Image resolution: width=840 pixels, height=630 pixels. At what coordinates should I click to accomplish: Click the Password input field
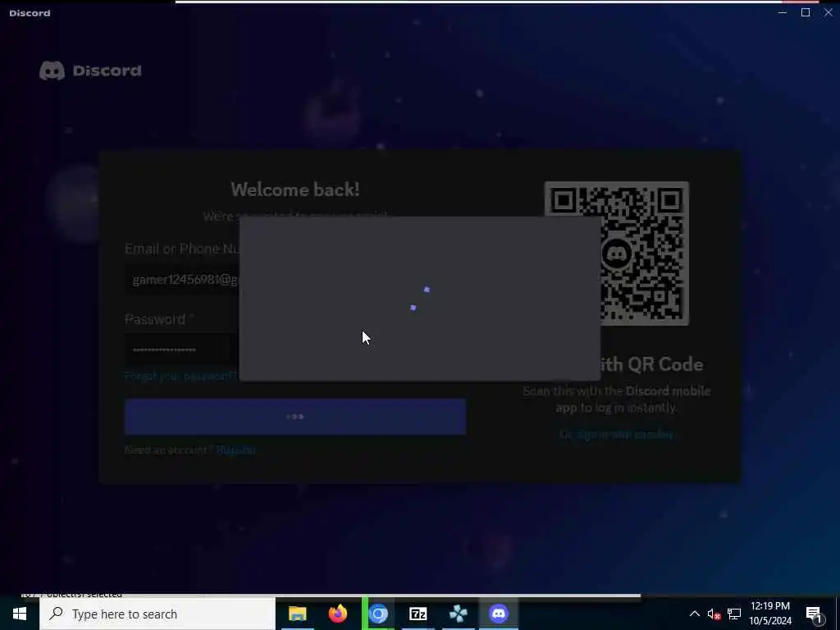point(182,349)
